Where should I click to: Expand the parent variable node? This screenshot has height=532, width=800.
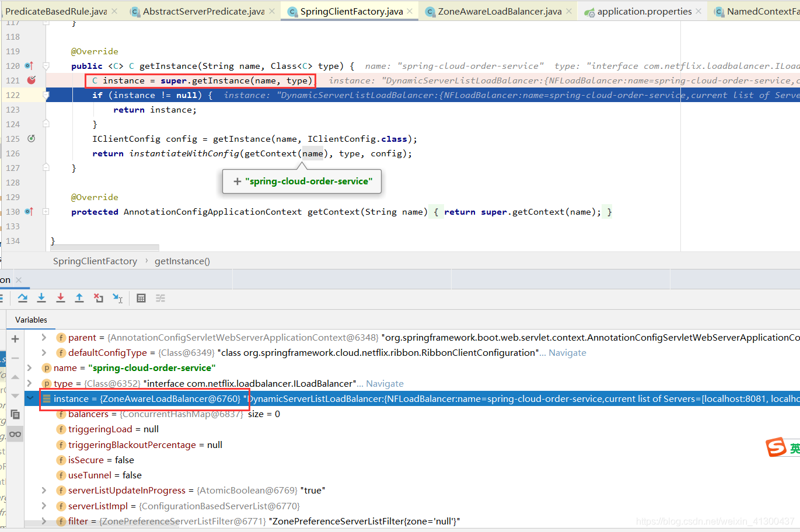(x=44, y=337)
